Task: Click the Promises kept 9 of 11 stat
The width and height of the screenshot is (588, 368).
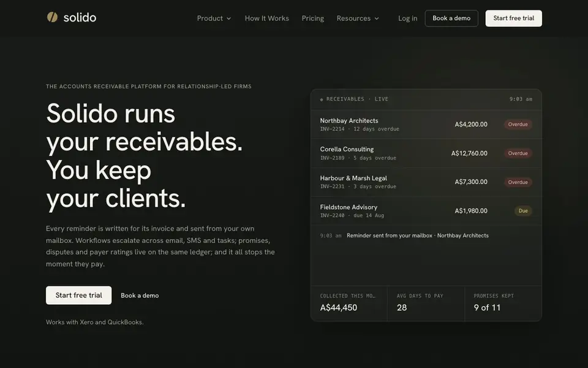Action: [x=503, y=304]
